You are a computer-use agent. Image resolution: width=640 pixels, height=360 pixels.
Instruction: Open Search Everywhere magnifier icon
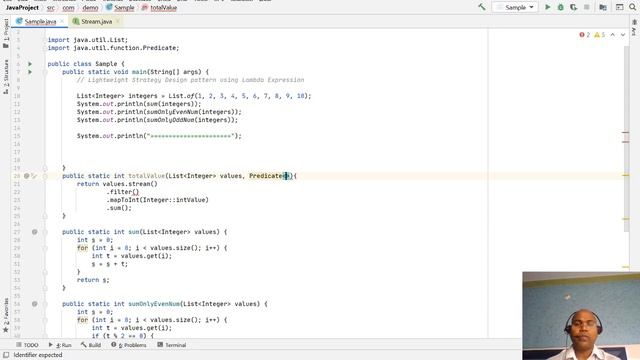[633, 7]
